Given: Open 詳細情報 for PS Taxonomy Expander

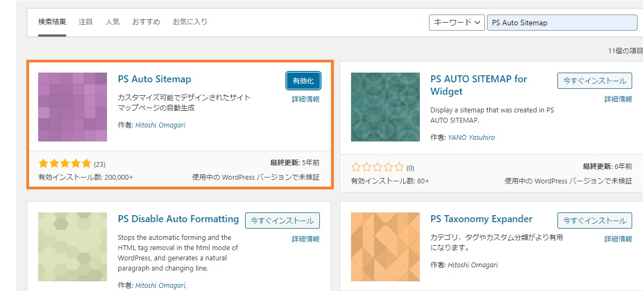Looking at the screenshot, I should tap(618, 239).
